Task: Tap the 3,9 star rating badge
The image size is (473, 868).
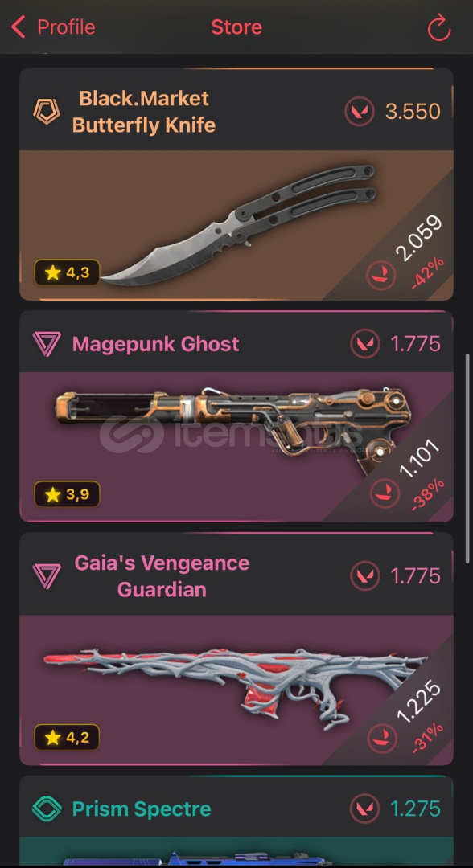Action: [x=67, y=493]
